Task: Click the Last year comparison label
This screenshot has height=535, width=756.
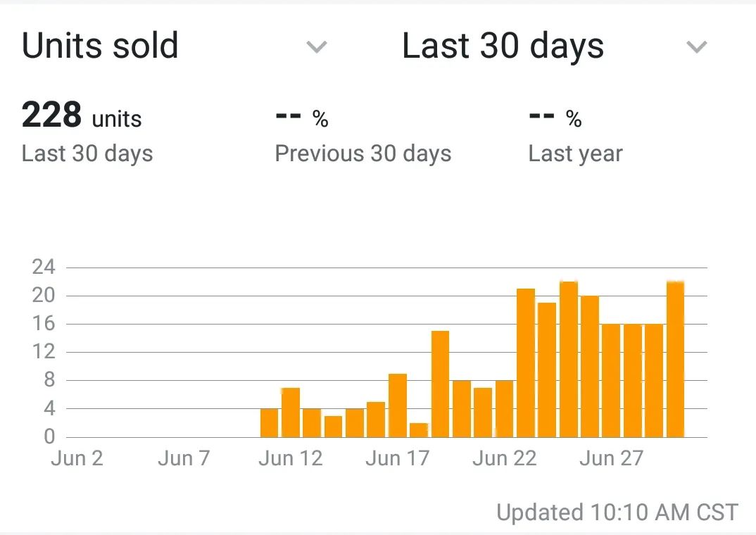Action: [575, 153]
